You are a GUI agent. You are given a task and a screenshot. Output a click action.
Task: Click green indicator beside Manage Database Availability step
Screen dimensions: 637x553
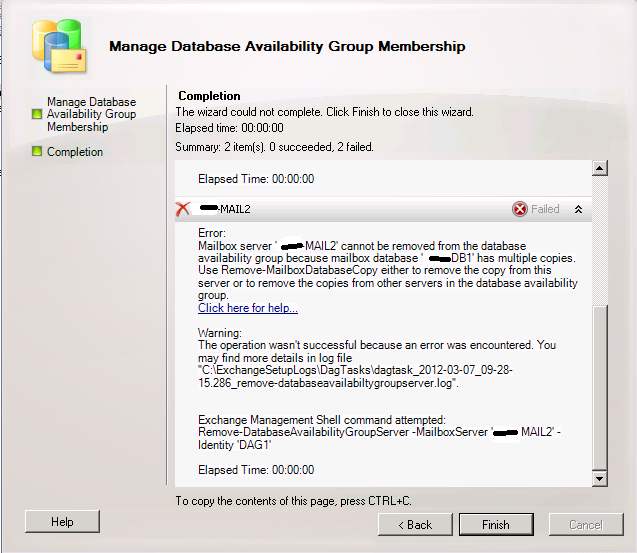click(x=37, y=114)
